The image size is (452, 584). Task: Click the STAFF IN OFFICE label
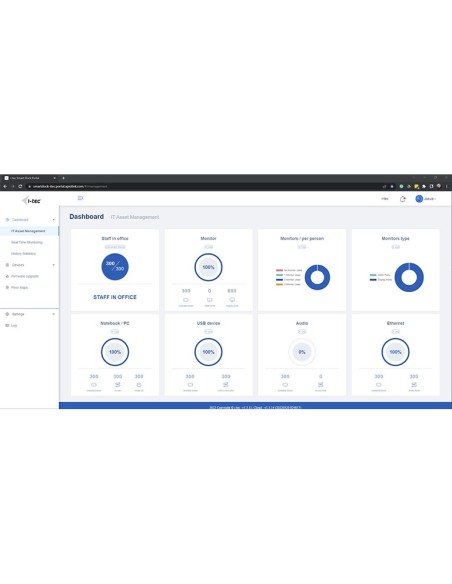115,297
